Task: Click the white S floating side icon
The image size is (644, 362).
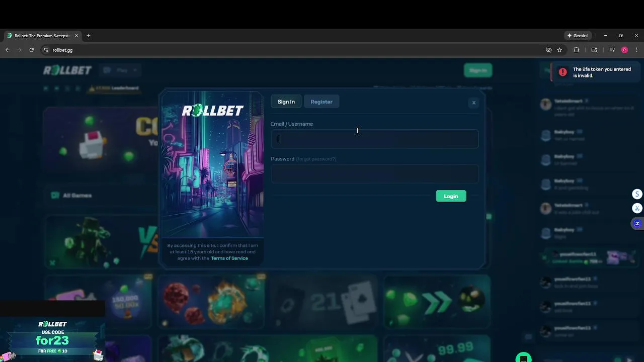Action: (637, 194)
